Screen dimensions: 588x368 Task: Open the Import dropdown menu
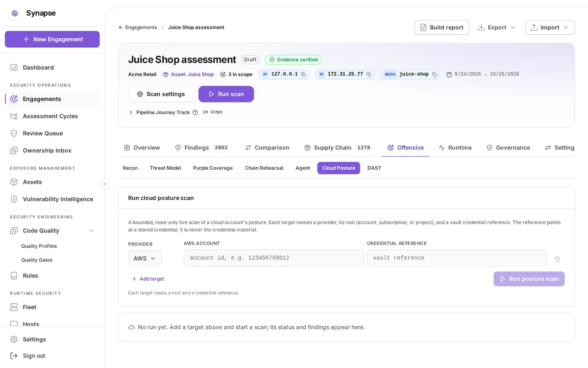pos(550,27)
